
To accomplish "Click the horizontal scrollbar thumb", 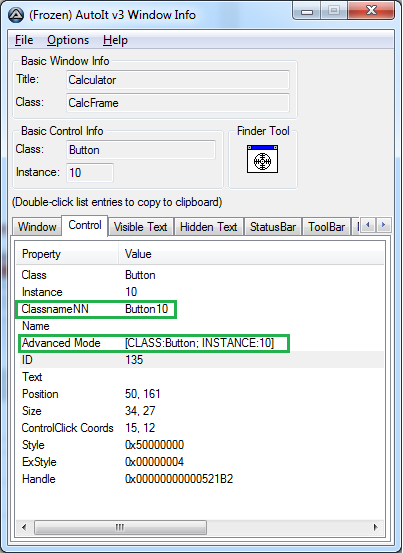I will (120, 528).
